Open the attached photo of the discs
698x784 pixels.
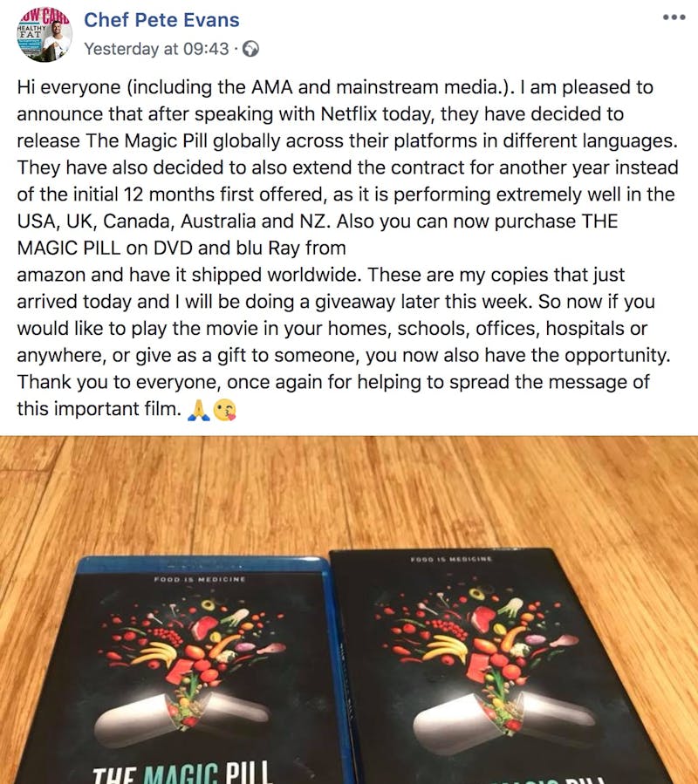pyautogui.click(x=349, y=610)
